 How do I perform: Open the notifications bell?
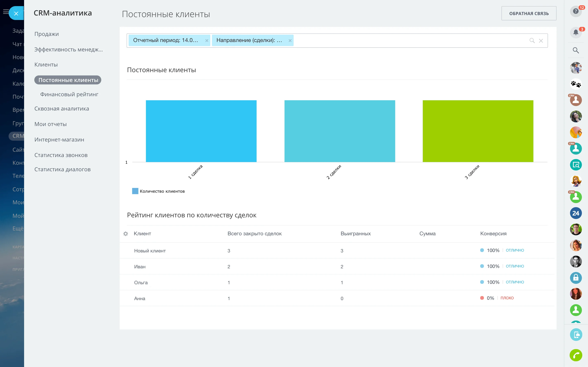pos(575,33)
